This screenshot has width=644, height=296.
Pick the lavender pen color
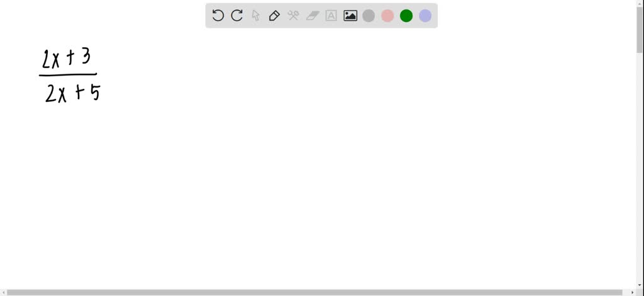[425, 16]
